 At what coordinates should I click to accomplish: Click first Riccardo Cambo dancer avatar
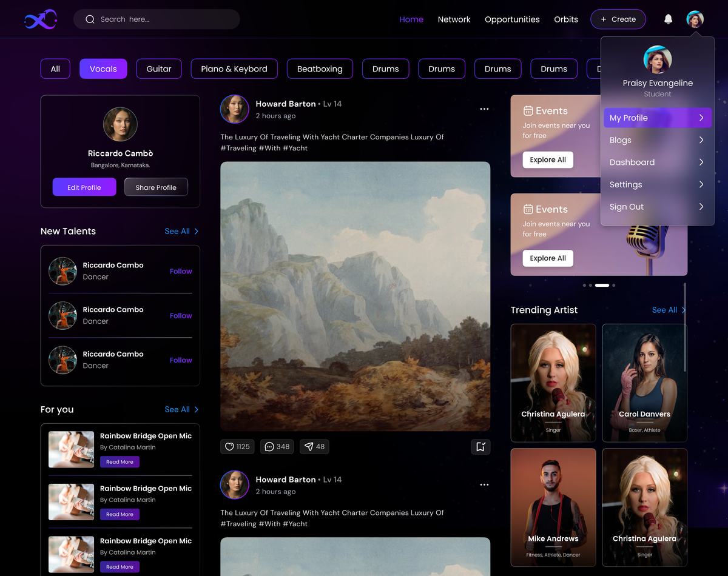tap(62, 271)
